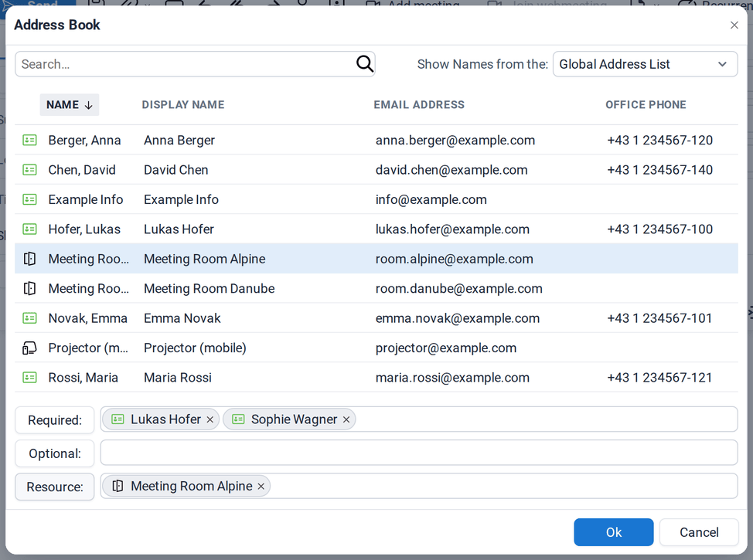753x560 pixels.
Task: Select the David Chen display name
Action: click(175, 170)
